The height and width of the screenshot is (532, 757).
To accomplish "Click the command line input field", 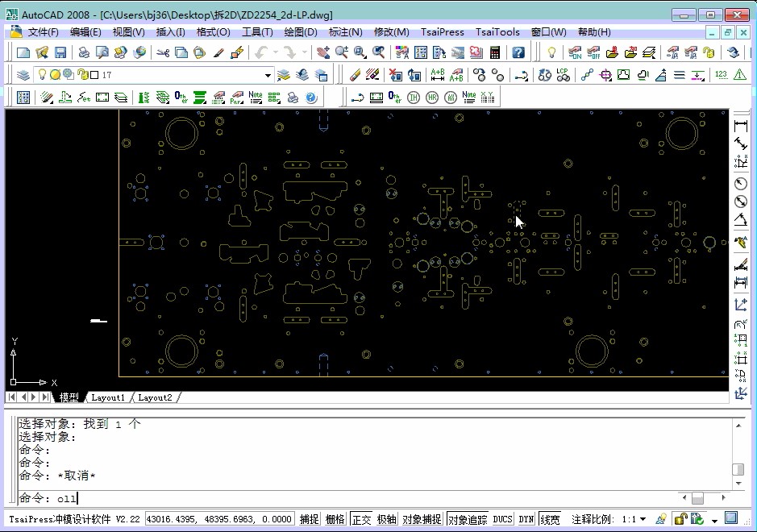I will (322, 498).
